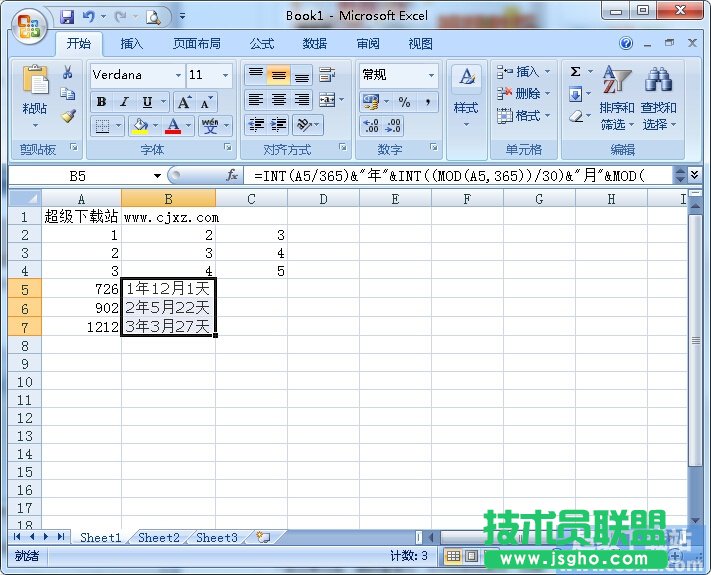Toggle bold formatting
Image resolution: width=711 pixels, height=575 pixels.
[x=101, y=102]
